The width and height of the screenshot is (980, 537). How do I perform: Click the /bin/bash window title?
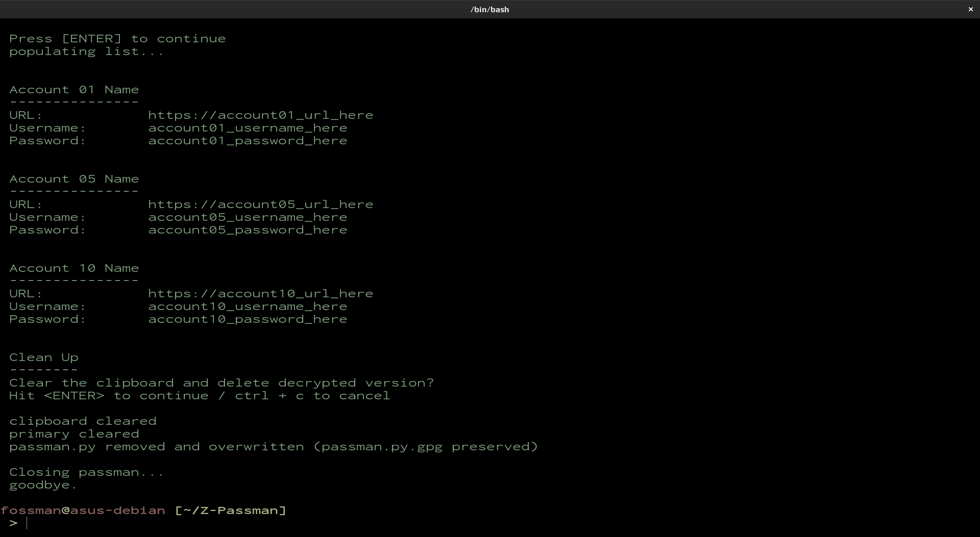pos(489,9)
